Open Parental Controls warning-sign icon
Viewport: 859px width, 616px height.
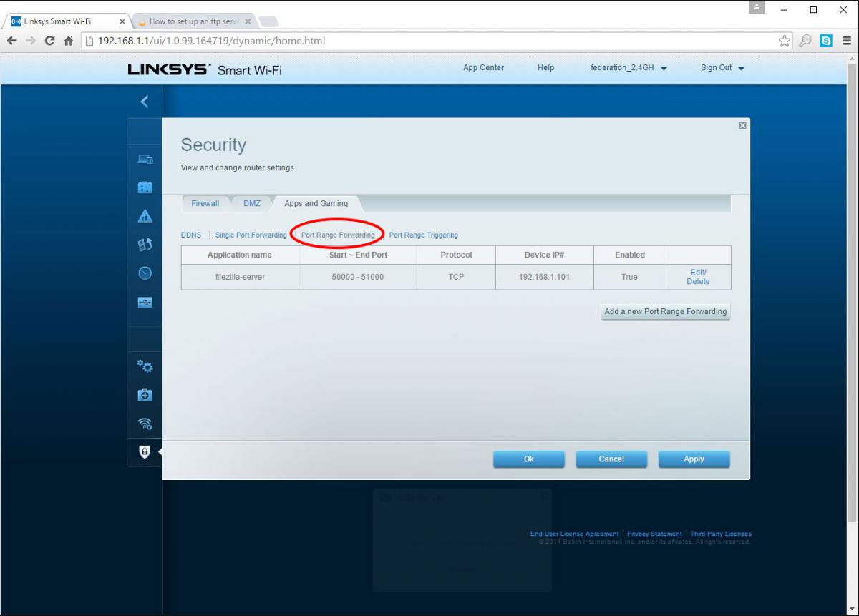tap(145, 216)
